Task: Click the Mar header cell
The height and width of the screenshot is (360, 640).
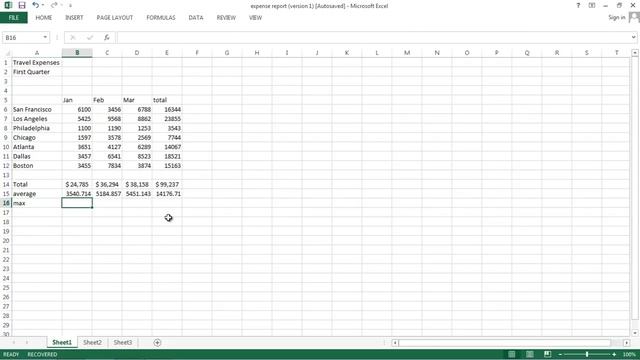Action: pyautogui.click(x=137, y=100)
